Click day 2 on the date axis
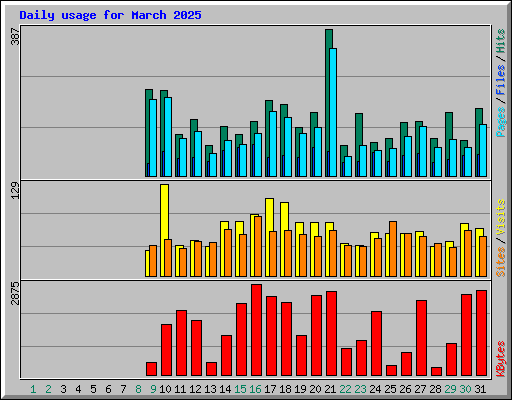Viewport: 512px width, 400px height. [x=48, y=389]
